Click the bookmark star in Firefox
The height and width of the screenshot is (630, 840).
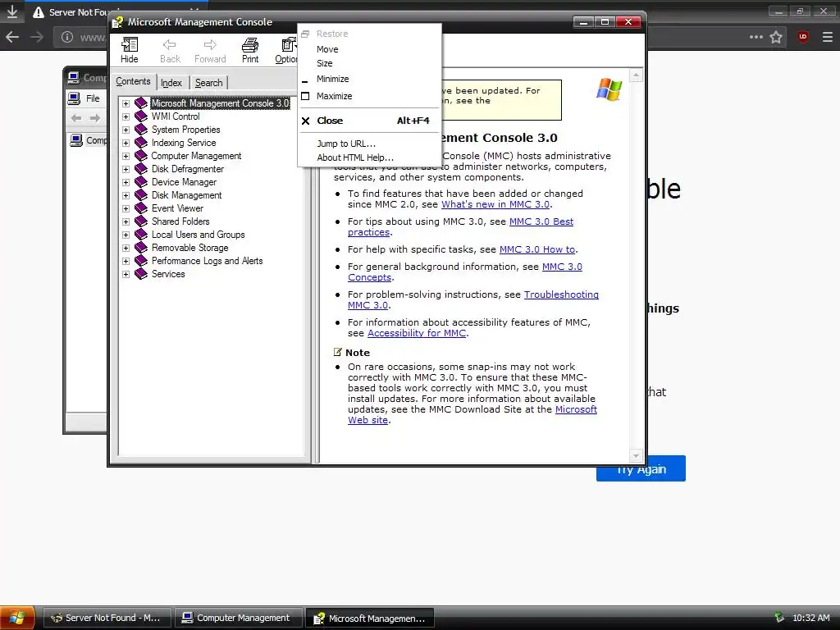776,37
